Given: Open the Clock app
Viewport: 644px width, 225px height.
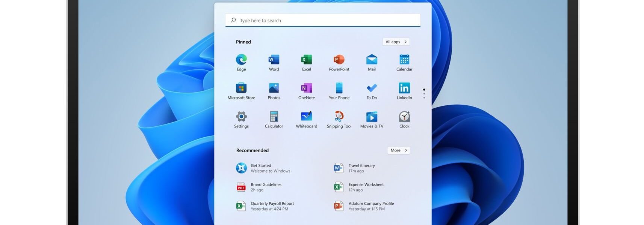Looking at the screenshot, I should point(404,120).
